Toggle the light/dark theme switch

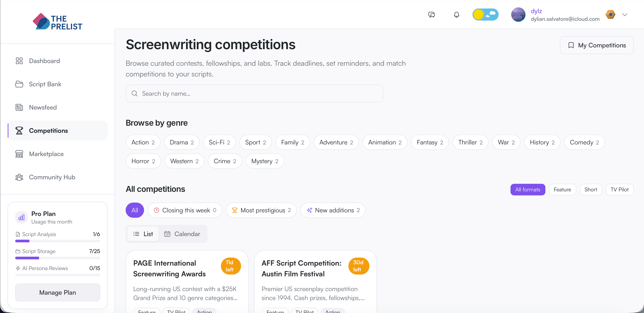coord(485,15)
